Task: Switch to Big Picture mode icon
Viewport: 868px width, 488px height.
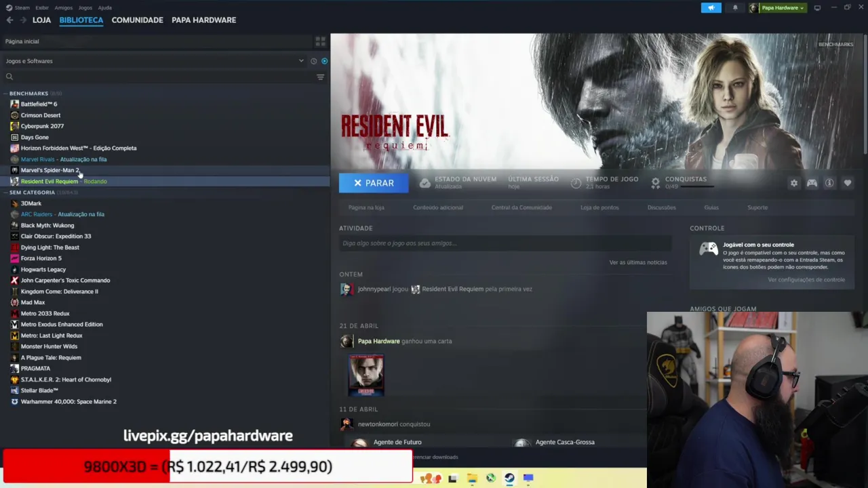Action: pyautogui.click(x=817, y=7)
